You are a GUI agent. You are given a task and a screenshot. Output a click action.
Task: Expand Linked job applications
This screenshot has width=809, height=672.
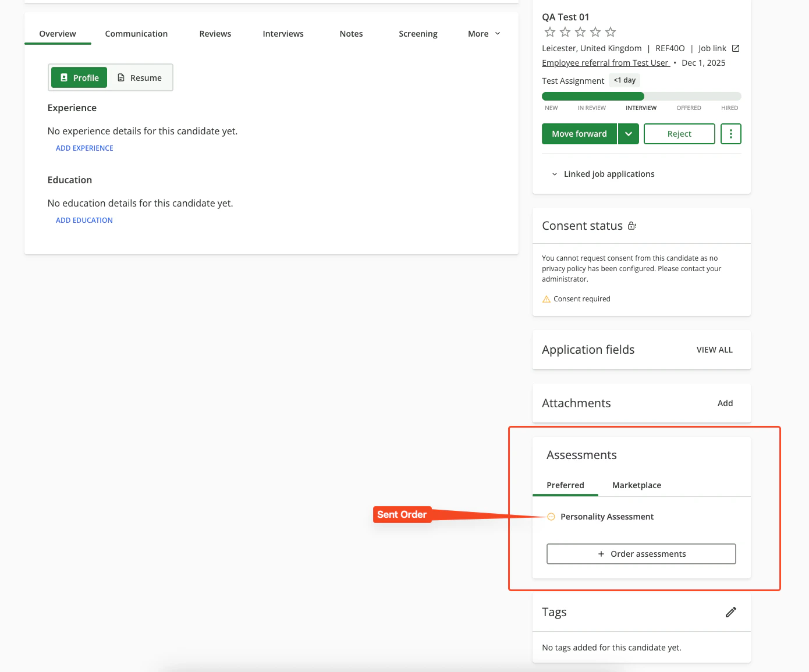(603, 174)
